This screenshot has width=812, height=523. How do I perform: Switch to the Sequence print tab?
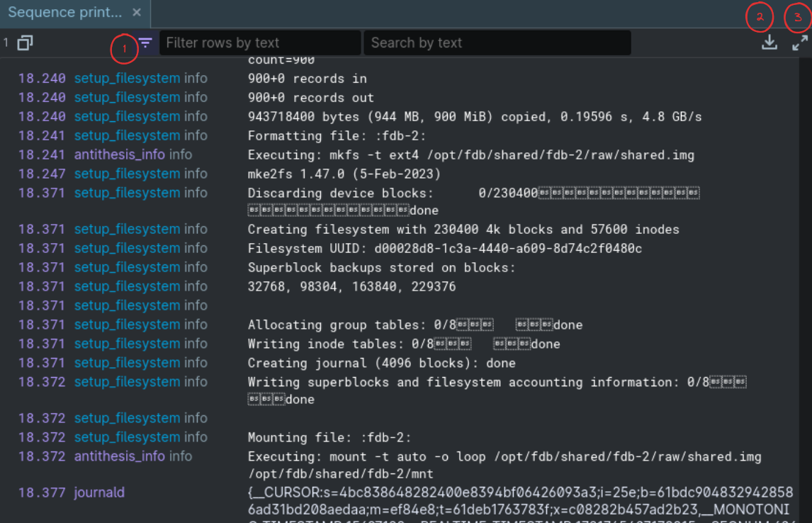67,12
